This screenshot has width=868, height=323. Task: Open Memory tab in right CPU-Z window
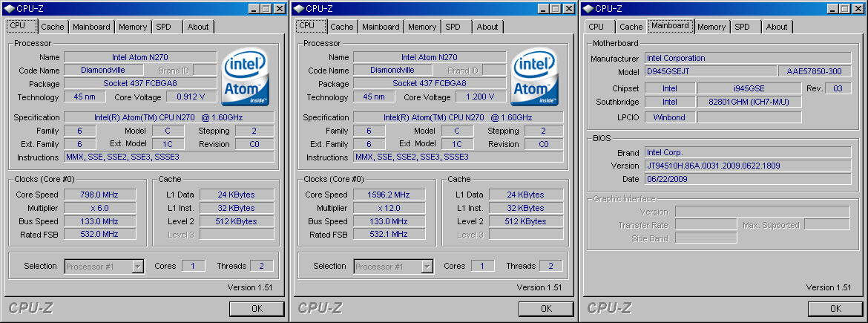[712, 27]
